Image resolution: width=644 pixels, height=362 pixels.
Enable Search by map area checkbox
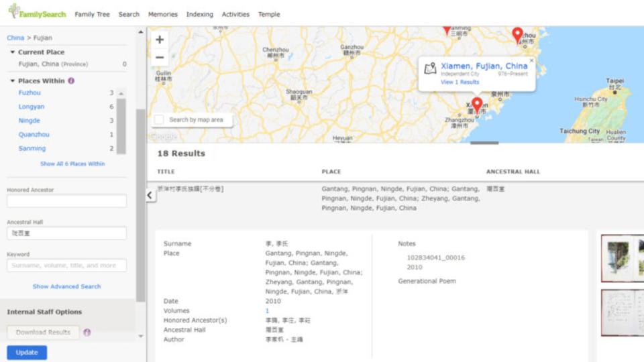[159, 120]
